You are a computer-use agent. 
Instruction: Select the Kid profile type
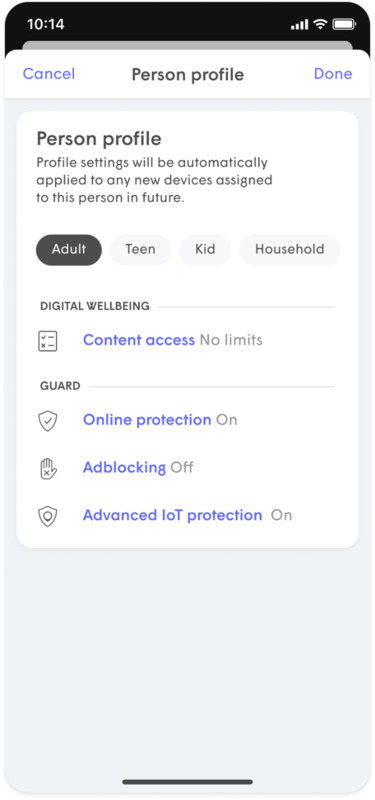(205, 249)
